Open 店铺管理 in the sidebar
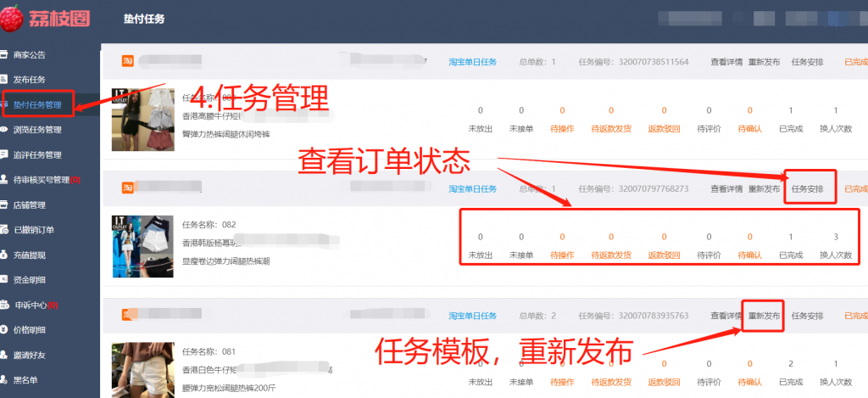The width and height of the screenshot is (868, 398). [30, 205]
